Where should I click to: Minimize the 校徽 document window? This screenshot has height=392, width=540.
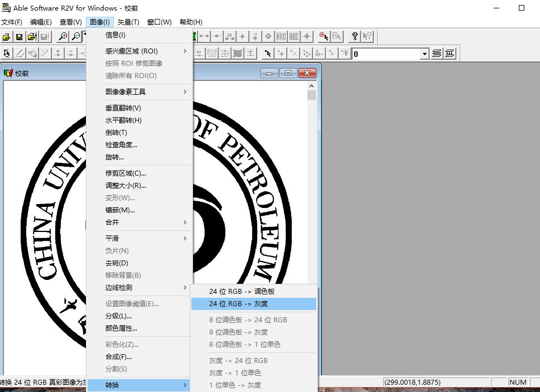click(269, 73)
